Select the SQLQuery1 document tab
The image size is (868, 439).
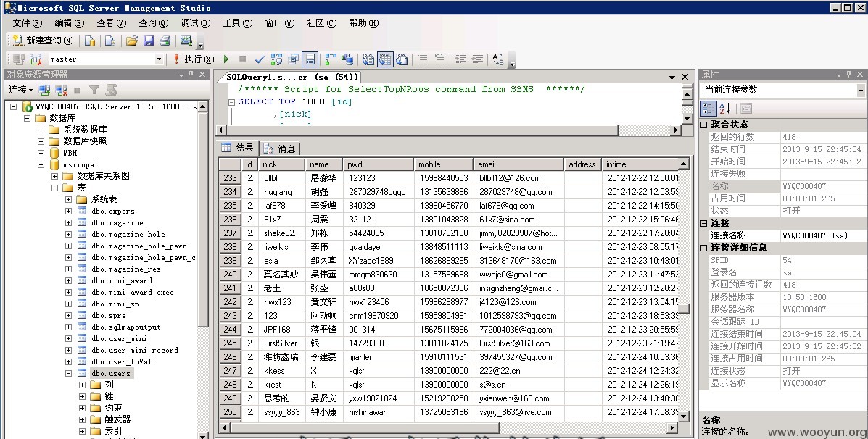[292, 77]
